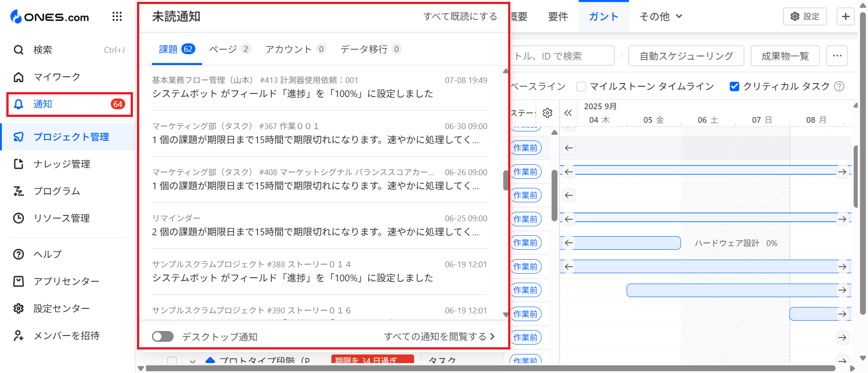868x373 pixels.
Task: Open notification #413 計測器使用依頼：001
Action: [320, 87]
